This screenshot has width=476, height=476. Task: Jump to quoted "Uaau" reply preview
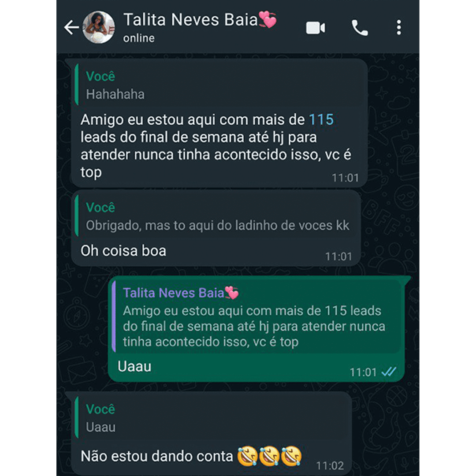pyautogui.click(x=212, y=417)
